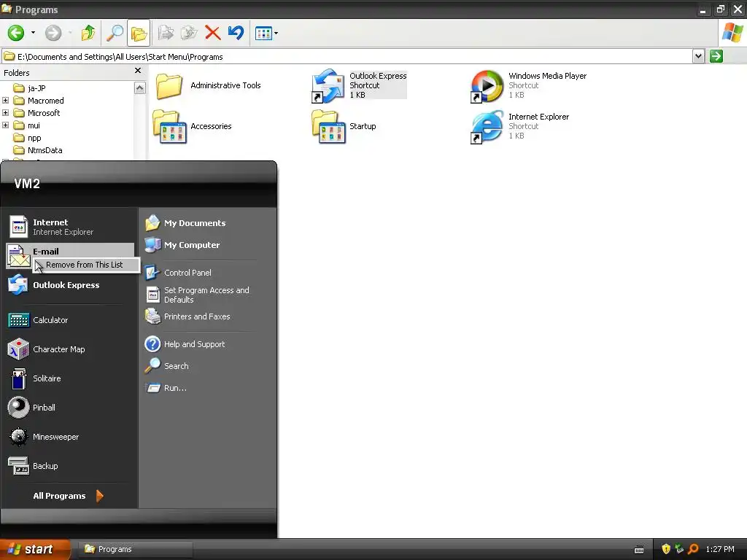Open Set Program Access and Defaults
Image resolution: width=747 pixels, height=560 pixels.
(x=206, y=295)
